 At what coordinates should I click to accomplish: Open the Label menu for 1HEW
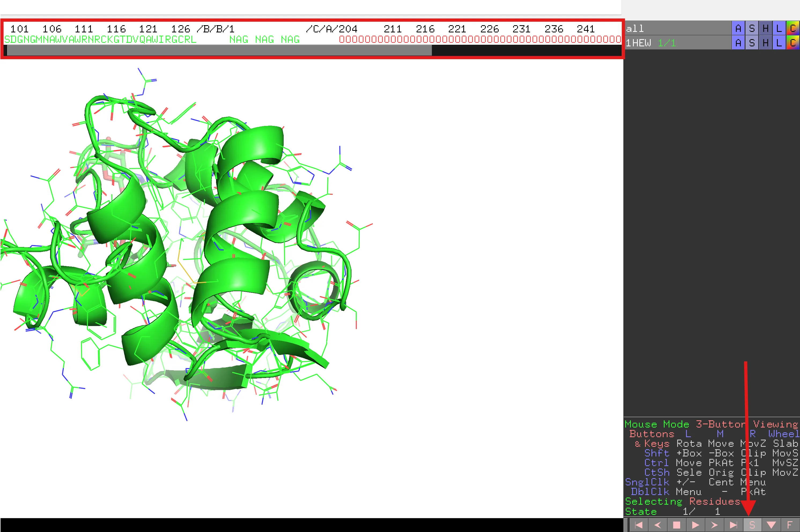(779, 43)
